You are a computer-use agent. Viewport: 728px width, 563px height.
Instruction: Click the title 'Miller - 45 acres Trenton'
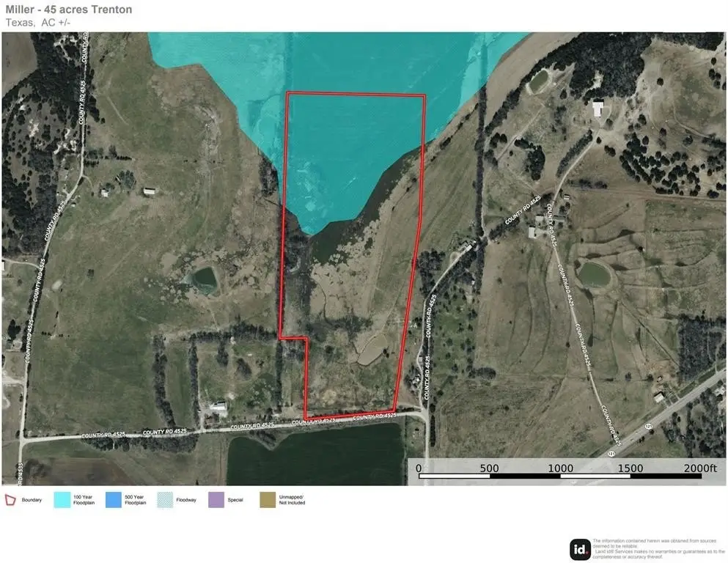point(71,9)
